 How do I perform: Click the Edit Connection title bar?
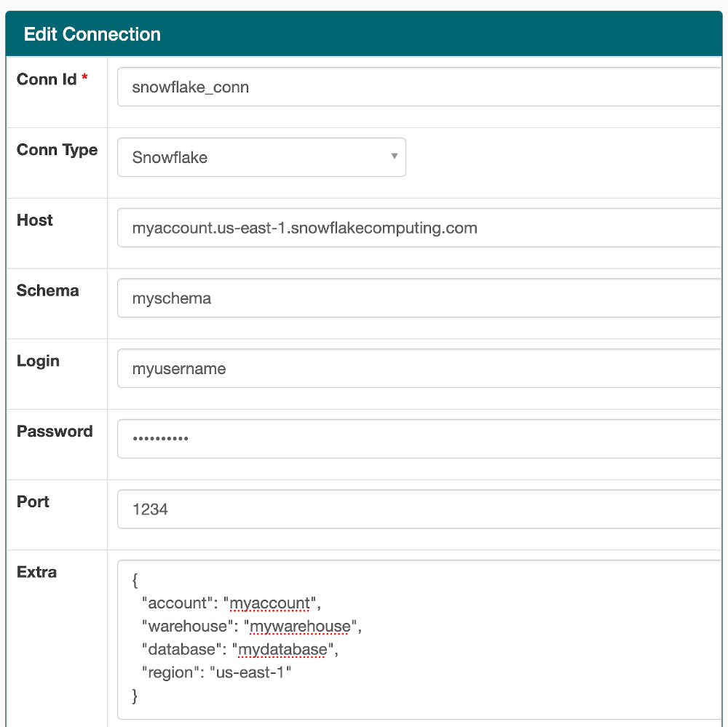(x=92, y=33)
